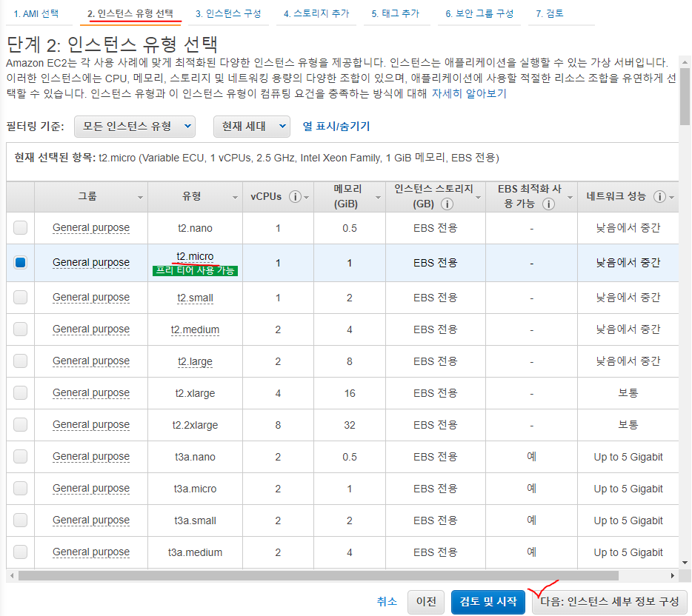Select the t2.2xlarge instance checkbox
Screen dimensions: 692x616
[20, 425]
